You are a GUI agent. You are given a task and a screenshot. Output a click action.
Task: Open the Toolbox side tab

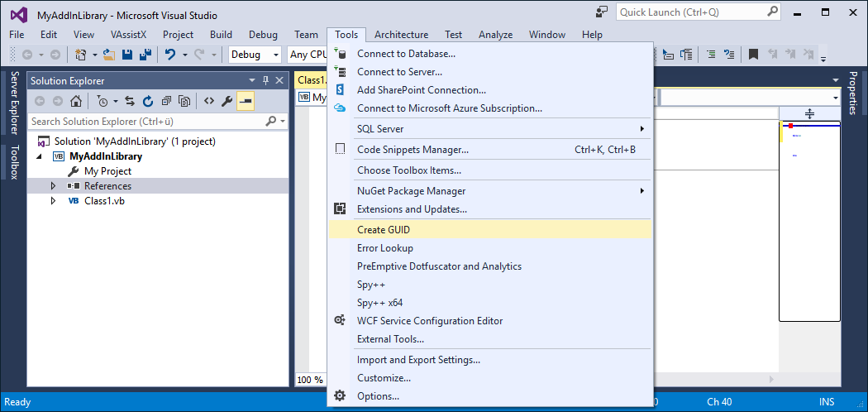click(14, 162)
